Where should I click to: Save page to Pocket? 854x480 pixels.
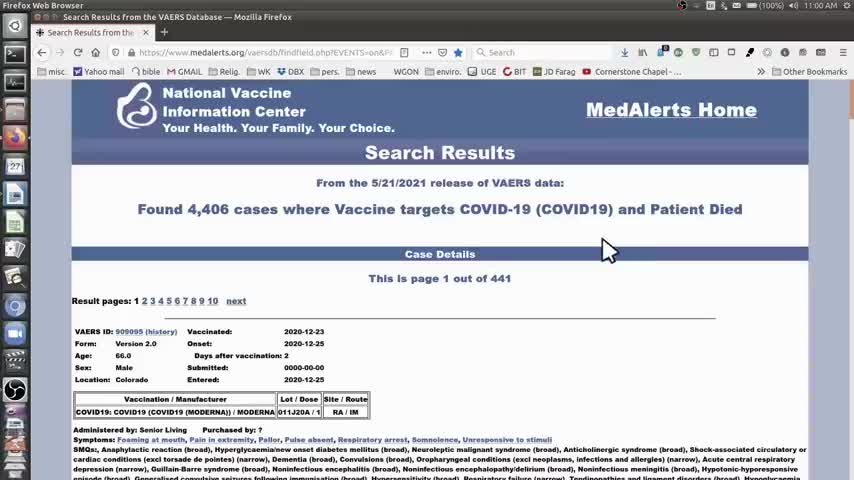[442, 53]
